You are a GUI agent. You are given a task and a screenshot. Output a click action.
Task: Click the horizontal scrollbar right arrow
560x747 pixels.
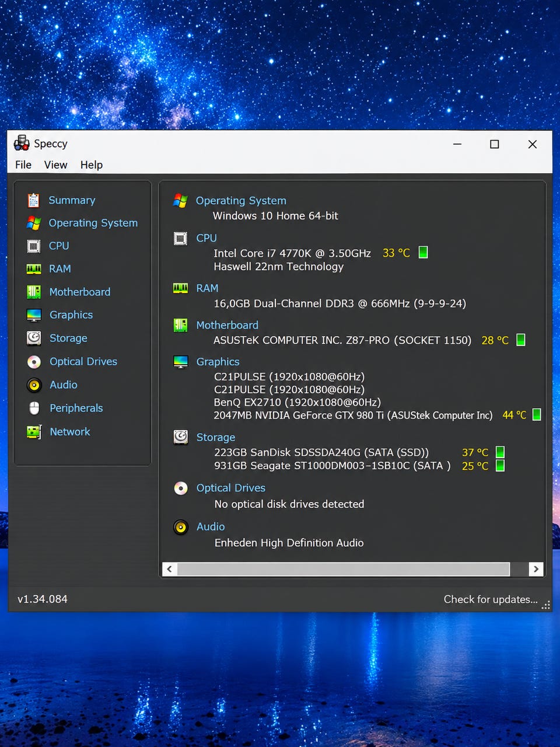click(536, 569)
